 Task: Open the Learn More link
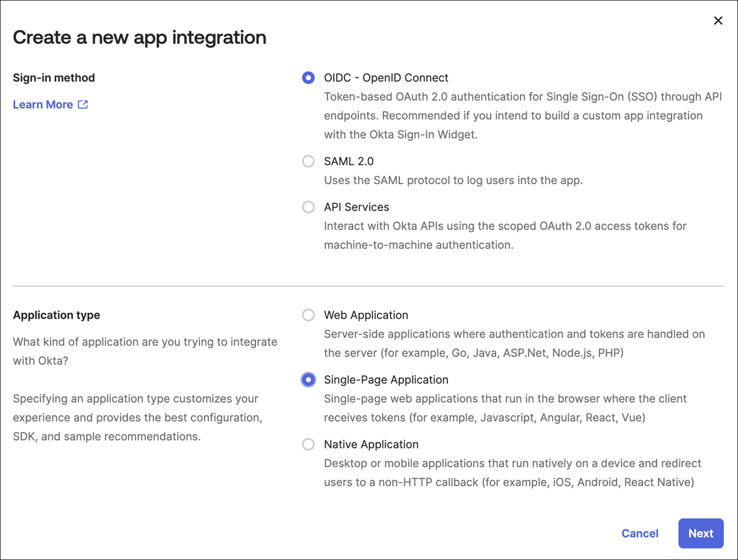(43, 104)
